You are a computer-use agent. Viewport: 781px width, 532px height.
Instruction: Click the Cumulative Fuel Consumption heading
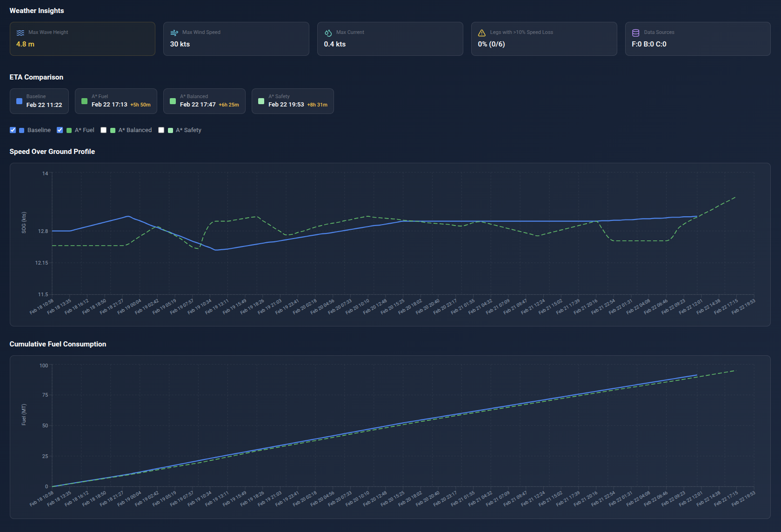click(58, 344)
